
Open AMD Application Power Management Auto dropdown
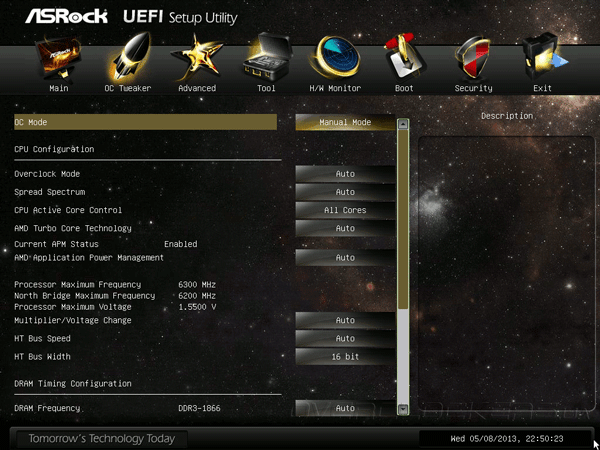pyautogui.click(x=345, y=258)
